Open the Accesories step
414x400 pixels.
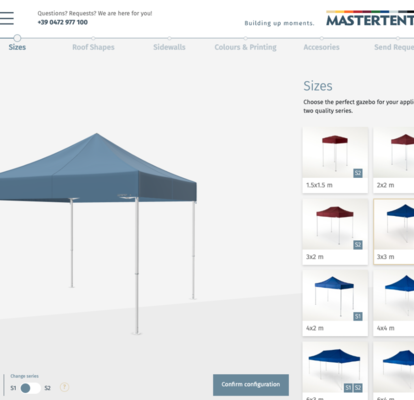[x=321, y=47]
